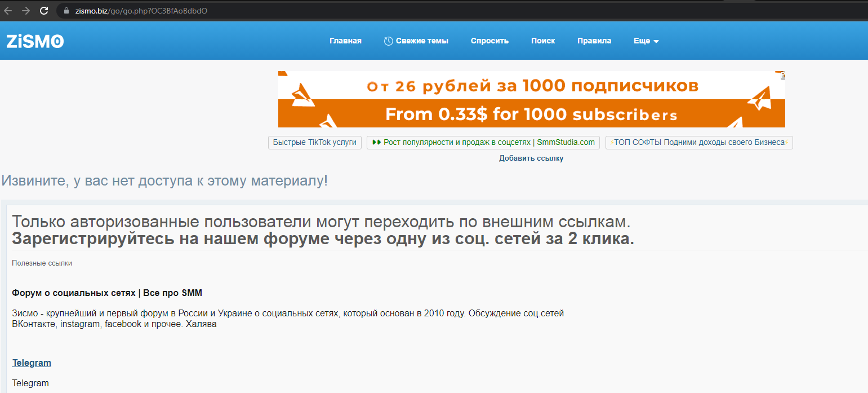The width and height of the screenshot is (868, 393).
Task: Click the browser back arrow
Action: pos(8,11)
